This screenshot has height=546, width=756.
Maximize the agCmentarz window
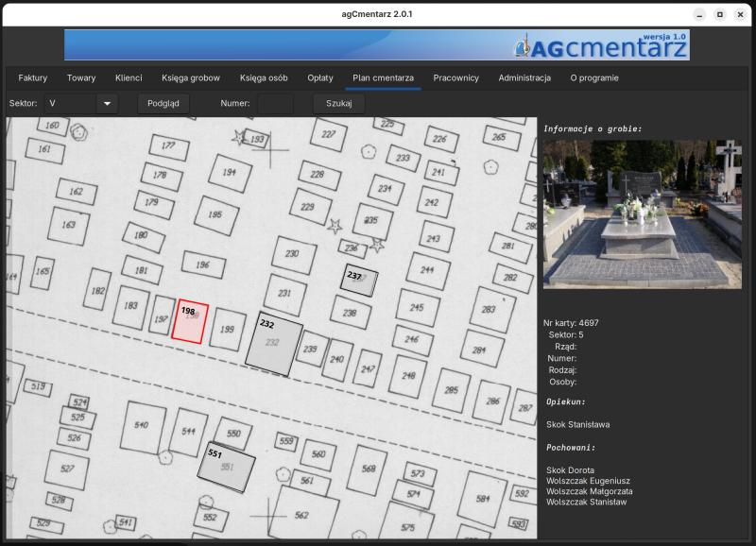point(719,14)
